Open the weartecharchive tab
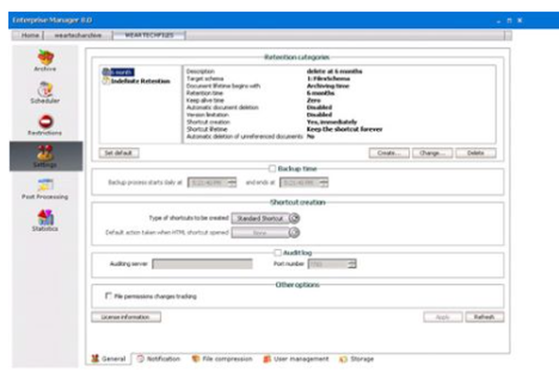The height and width of the screenshot is (392, 559). 78,35
